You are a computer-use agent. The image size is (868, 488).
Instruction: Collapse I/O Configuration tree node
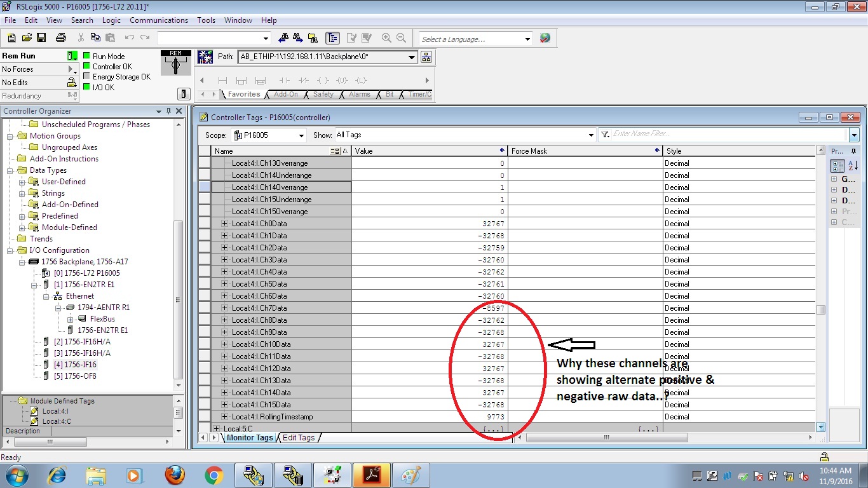pos(11,250)
